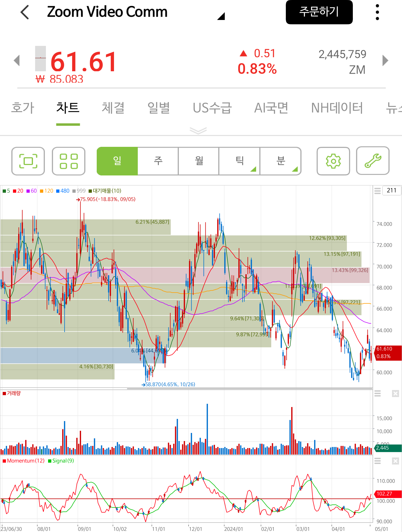Screen dimensions: 402x532
Task: Go to previous stock with left triangle
Action: click(x=17, y=60)
